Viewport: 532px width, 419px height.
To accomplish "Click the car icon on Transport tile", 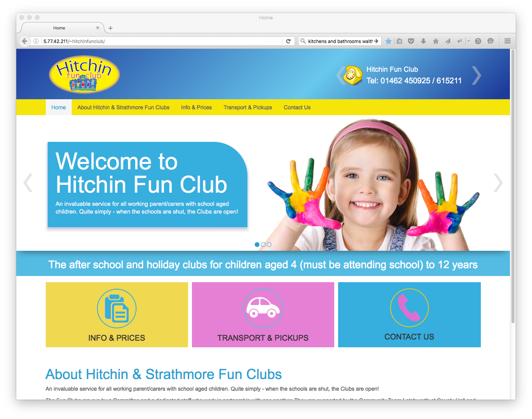I will [x=263, y=308].
